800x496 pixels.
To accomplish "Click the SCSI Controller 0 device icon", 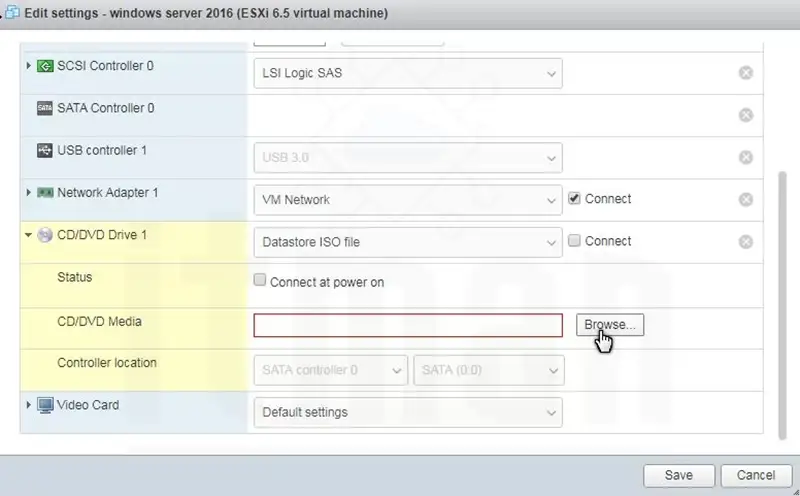I will (x=45, y=66).
